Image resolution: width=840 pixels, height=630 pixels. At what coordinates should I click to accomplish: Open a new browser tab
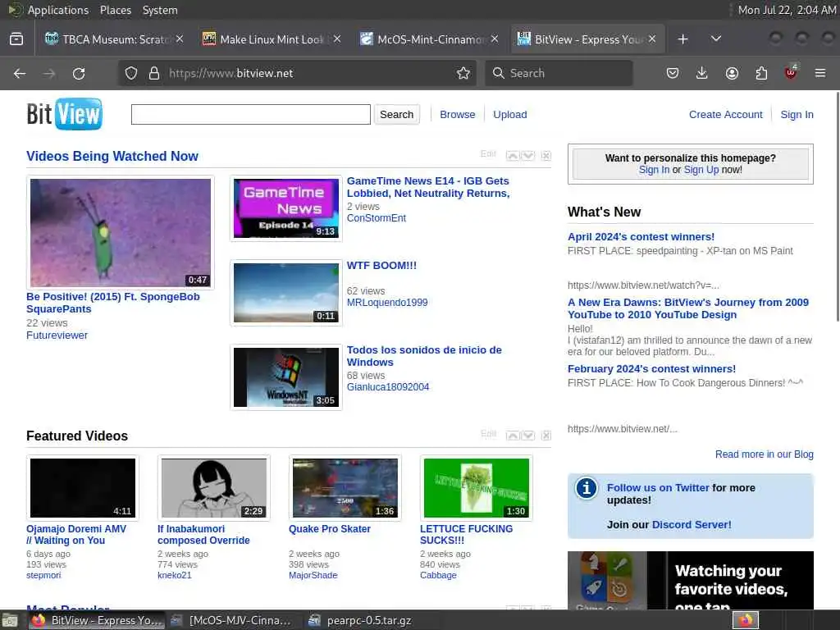(682, 39)
